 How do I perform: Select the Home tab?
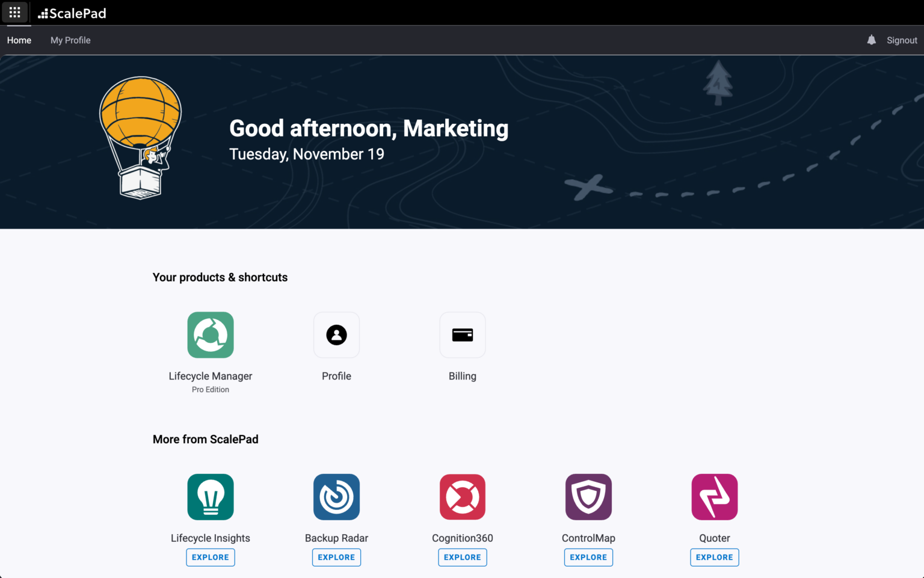pos(19,40)
